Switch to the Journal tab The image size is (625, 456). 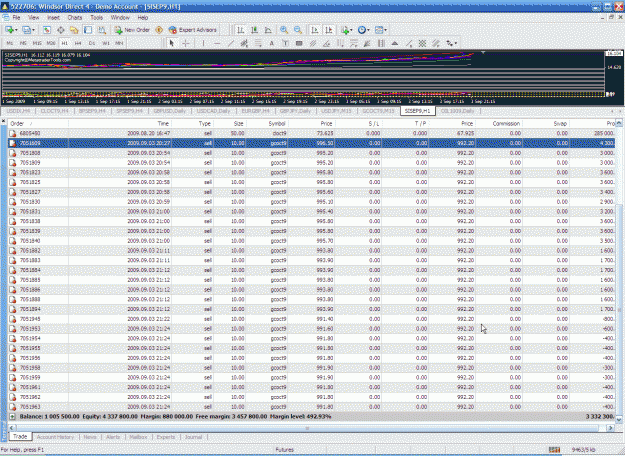[193, 437]
